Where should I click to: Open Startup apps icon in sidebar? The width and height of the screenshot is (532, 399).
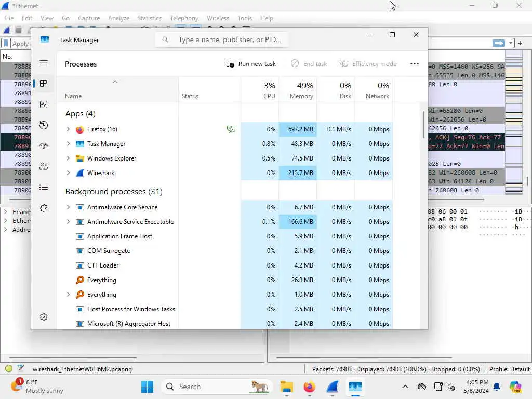tap(44, 146)
